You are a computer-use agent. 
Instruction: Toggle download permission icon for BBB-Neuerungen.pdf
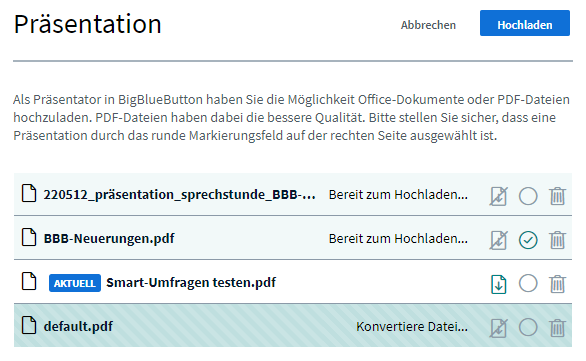point(499,240)
